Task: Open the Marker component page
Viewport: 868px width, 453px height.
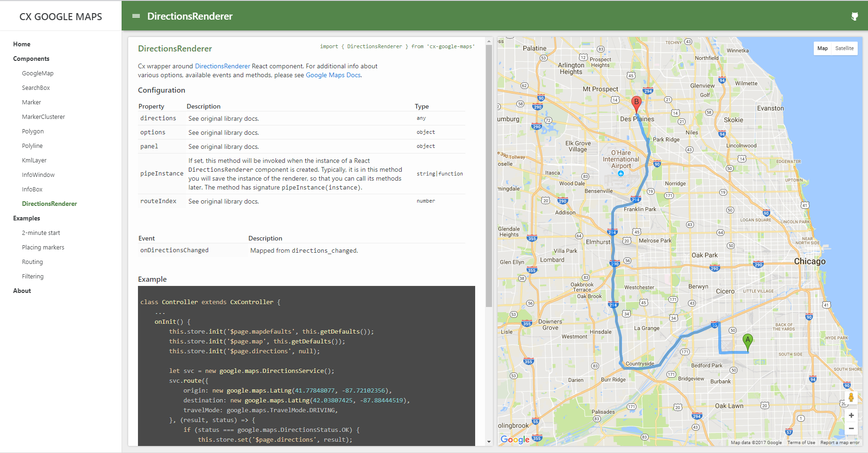Action: pyautogui.click(x=31, y=102)
